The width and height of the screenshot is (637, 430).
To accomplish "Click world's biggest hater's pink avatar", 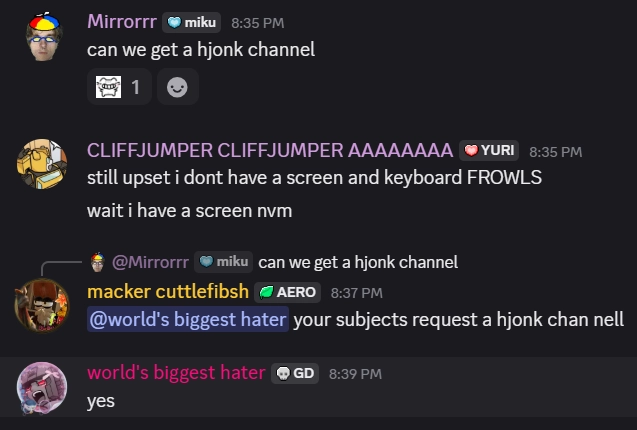I will (42, 387).
